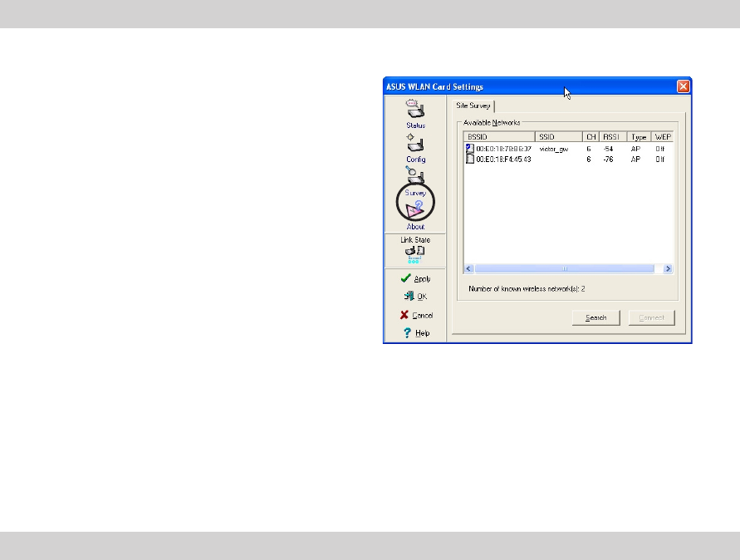
Task: Open Help from the sidebar
Action: [x=416, y=333]
